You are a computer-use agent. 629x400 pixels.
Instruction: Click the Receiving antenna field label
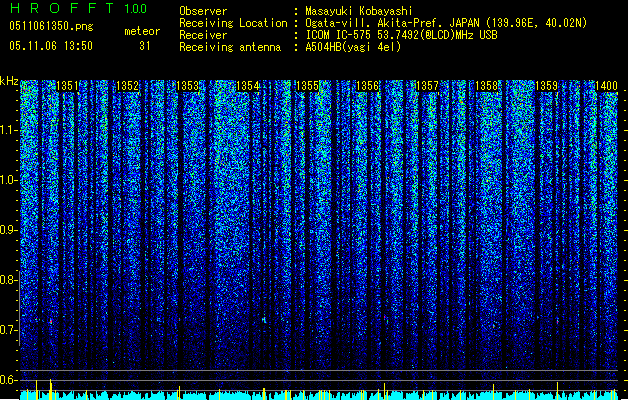pyautogui.click(x=230, y=47)
